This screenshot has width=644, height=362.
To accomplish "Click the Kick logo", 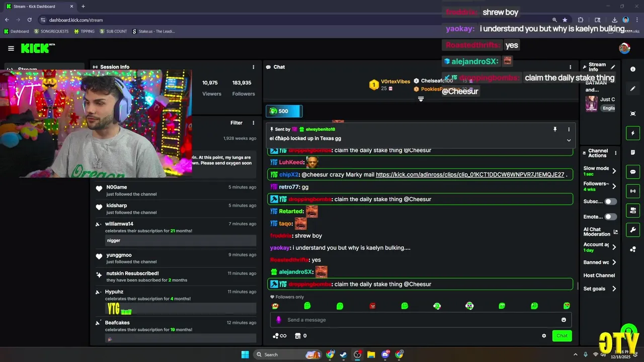I will [x=37, y=48].
